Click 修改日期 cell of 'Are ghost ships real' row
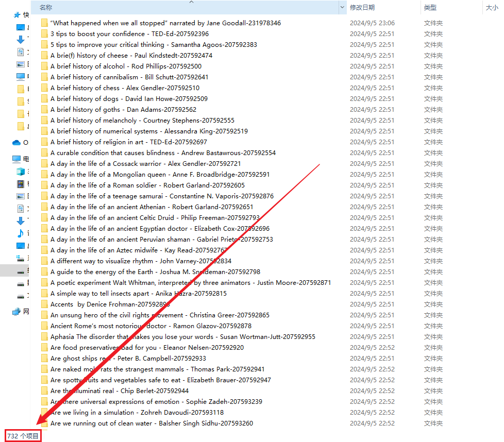Image resolution: width=504 pixels, height=442 pixels. (x=372, y=359)
